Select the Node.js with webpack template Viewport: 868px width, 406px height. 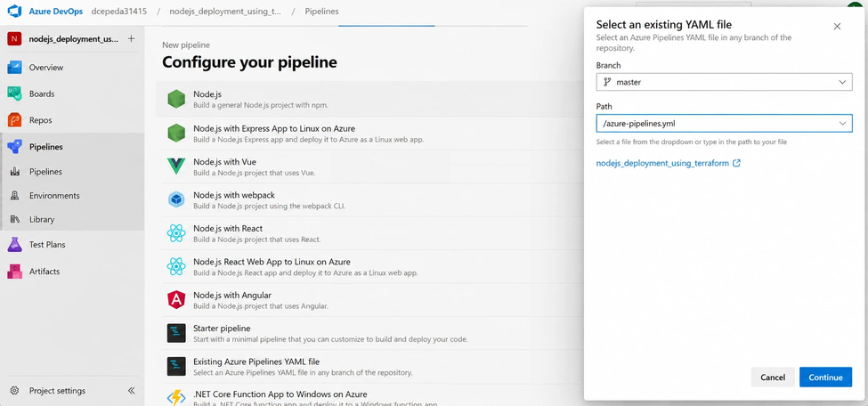[369, 200]
